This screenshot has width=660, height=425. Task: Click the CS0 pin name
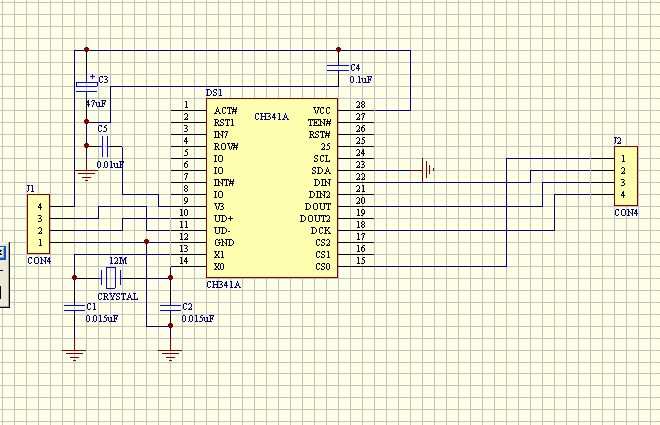tap(323, 267)
